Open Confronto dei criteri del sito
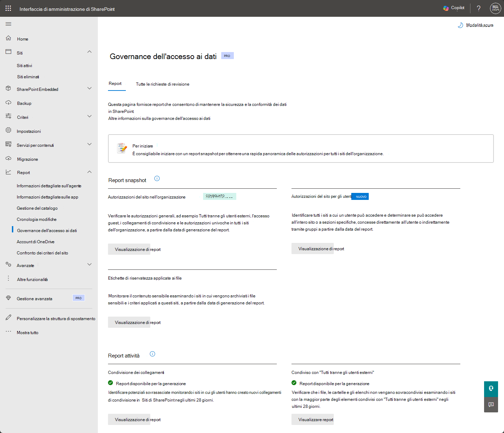The width and height of the screenshot is (504, 433). pos(42,253)
